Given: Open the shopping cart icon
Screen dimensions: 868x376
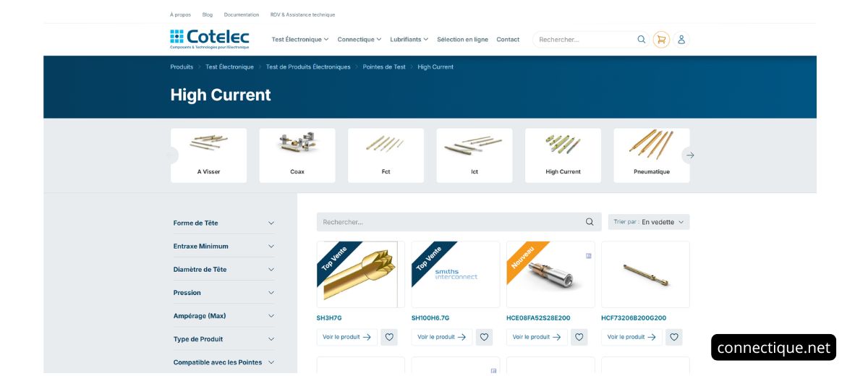Looking at the screenshot, I should pos(660,40).
